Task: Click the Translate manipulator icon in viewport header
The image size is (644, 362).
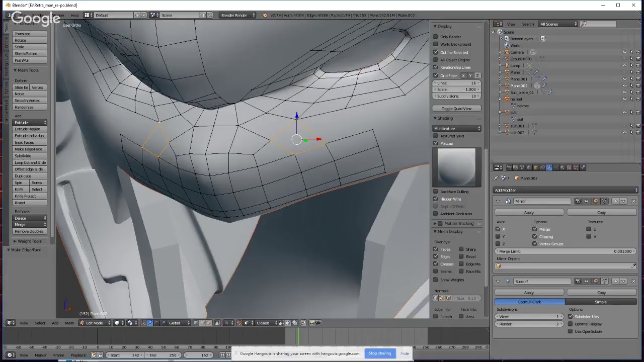Action: click(150, 323)
